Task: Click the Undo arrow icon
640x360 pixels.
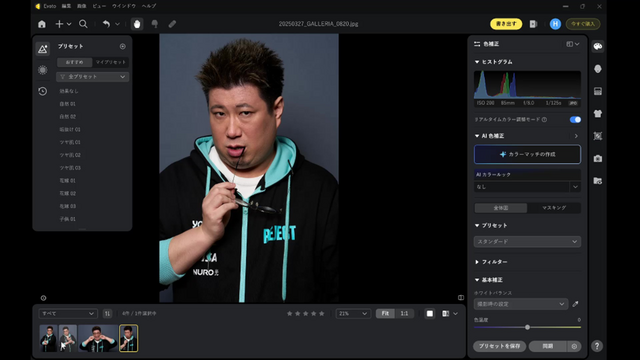Action: tap(106, 24)
